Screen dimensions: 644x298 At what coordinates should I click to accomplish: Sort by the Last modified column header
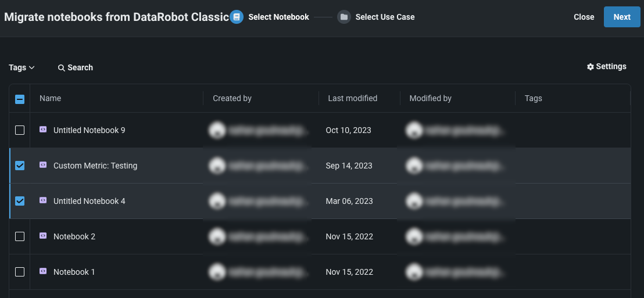[x=352, y=98]
